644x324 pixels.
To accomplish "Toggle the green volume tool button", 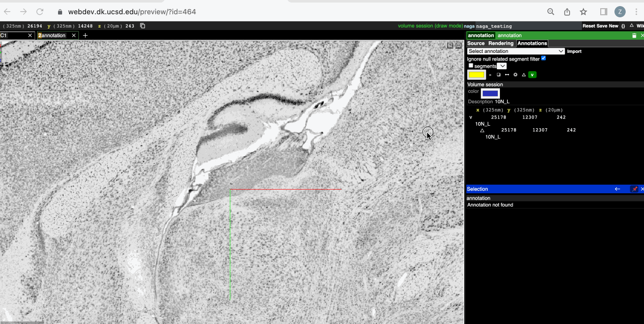I will (x=532, y=75).
